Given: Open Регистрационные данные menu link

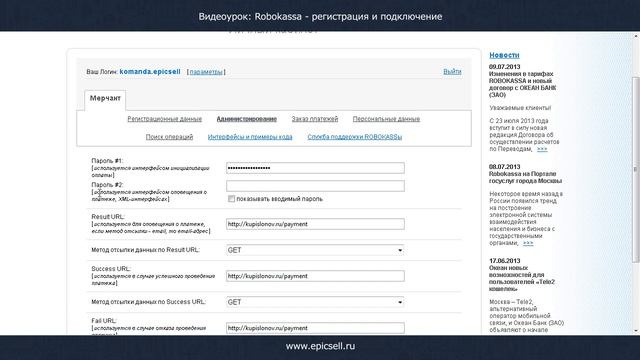Looking at the screenshot, I should tap(164, 119).
